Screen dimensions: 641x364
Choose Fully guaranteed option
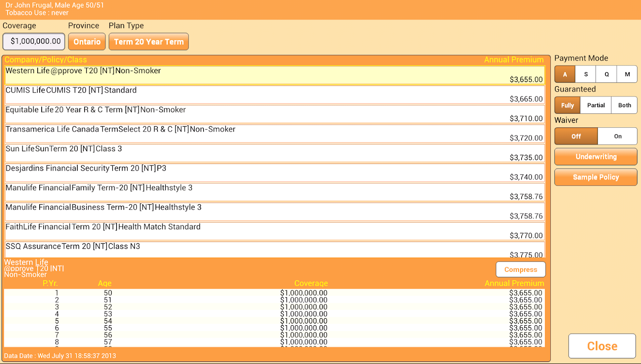567,105
